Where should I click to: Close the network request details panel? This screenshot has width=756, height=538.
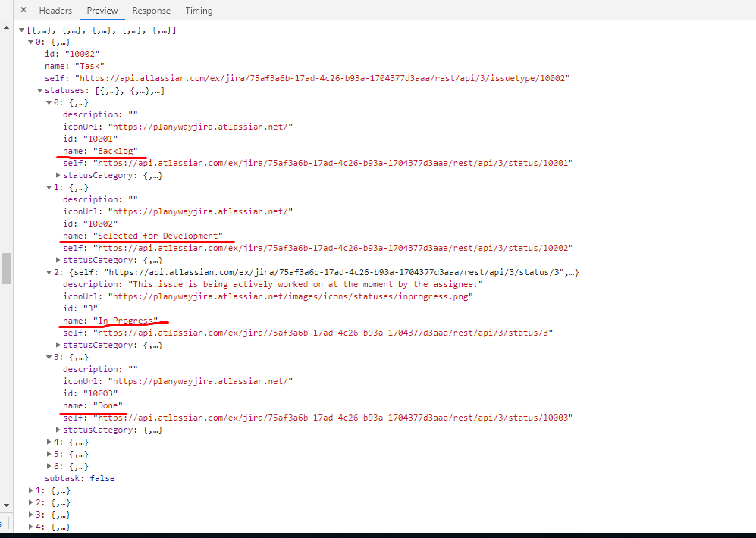[24, 10]
